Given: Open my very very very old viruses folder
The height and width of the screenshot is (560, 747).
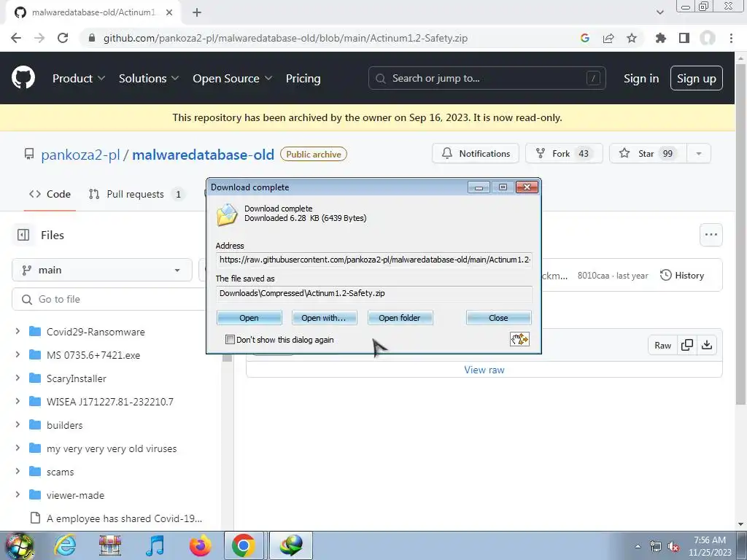Looking at the screenshot, I should pyautogui.click(x=112, y=448).
